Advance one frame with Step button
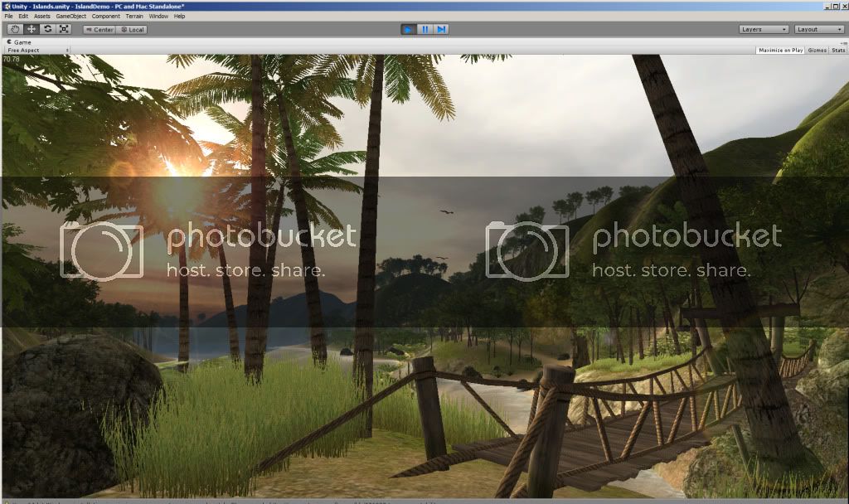The height and width of the screenshot is (504, 849). [441, 29]
